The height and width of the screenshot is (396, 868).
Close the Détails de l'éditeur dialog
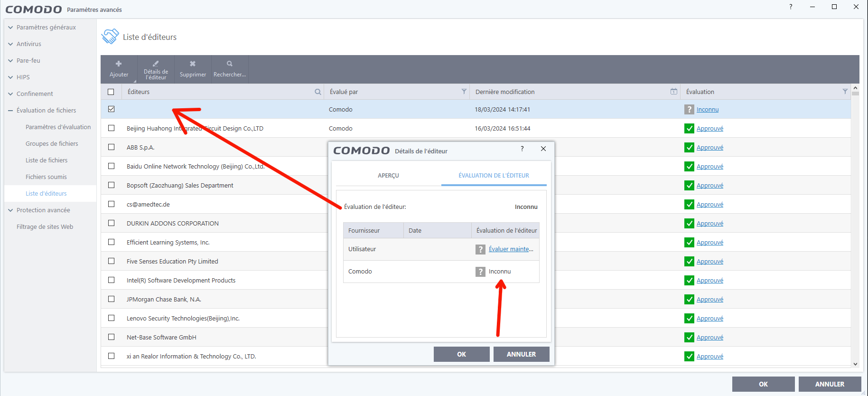coord(543,149)
